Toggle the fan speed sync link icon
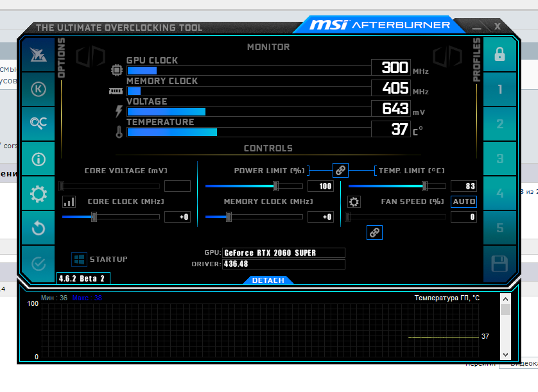Image resolution: width=538 pixels, height=392 pixels. [374, 232]
